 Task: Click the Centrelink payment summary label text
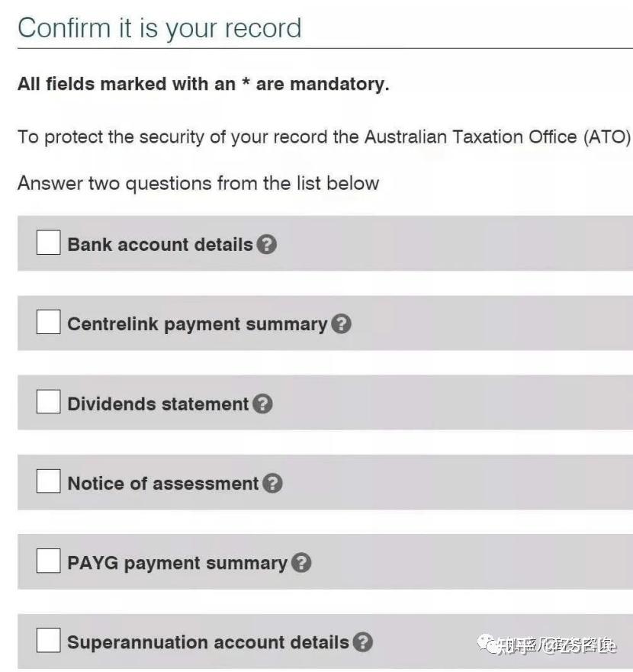pyautogui.click(x=197, y=324)
